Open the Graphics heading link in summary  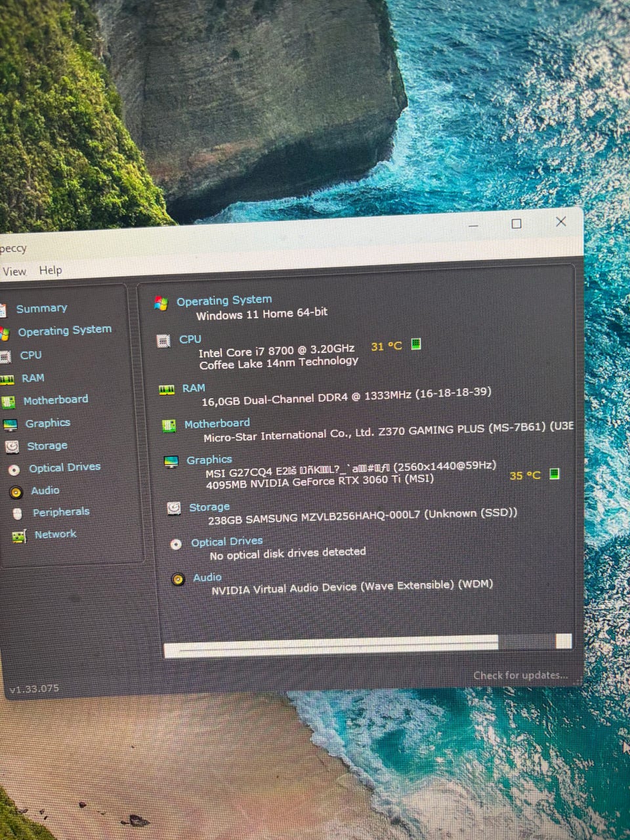pos(209,460)
